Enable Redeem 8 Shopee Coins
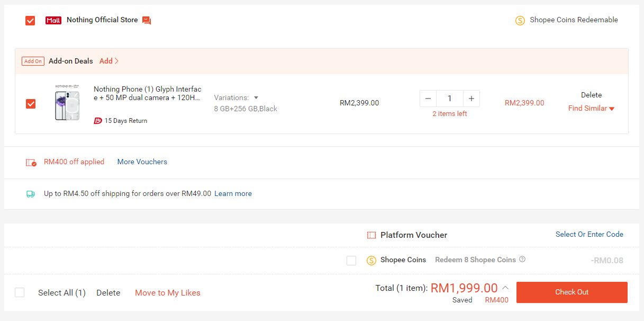 [351, 260]
